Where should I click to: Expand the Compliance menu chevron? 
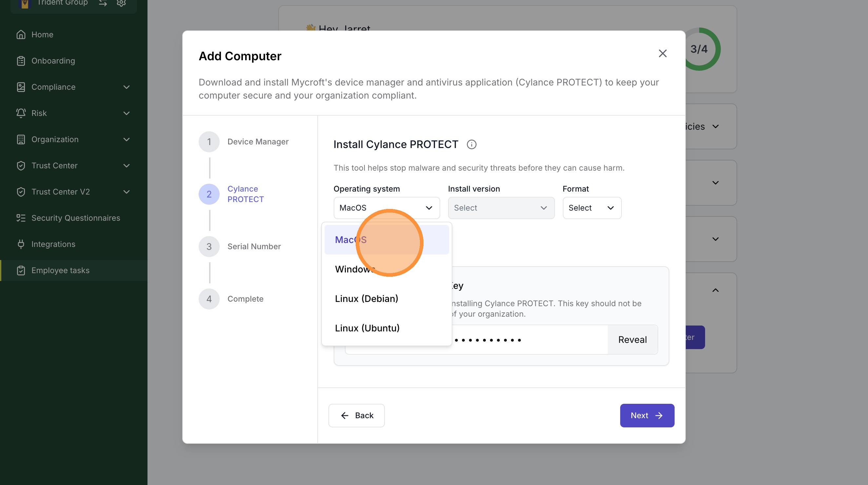126,87
